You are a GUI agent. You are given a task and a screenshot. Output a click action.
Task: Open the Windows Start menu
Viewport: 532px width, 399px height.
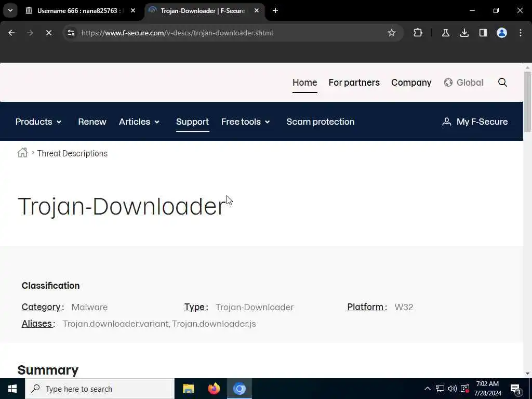(x=12, y=389)
